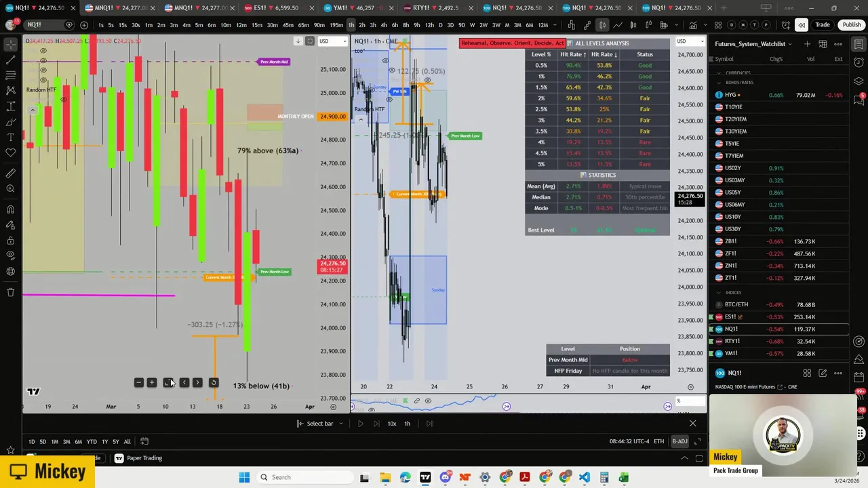Open the favorites star at bottom left
The image size is (868, 488).
click(x=10, y=450)
